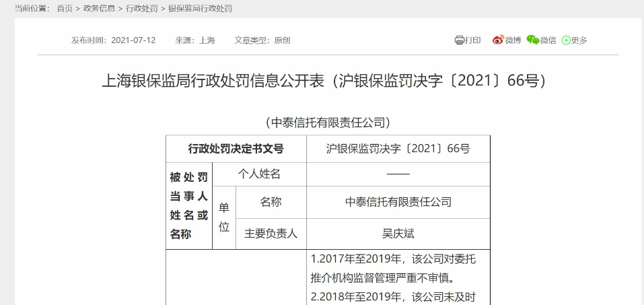Screen dimensions: 644x305
Task: Click the 单位 cell
Action: 224,218
